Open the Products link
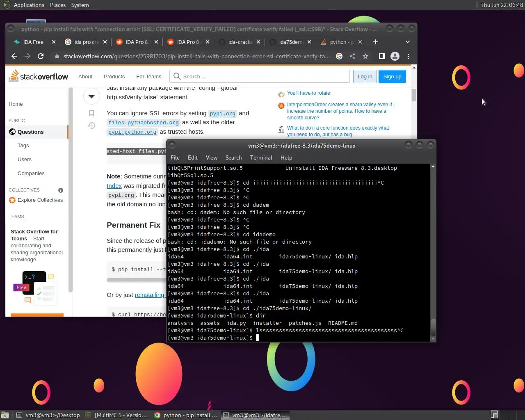Screen dimensions: 525x420 tap(114, 76)
